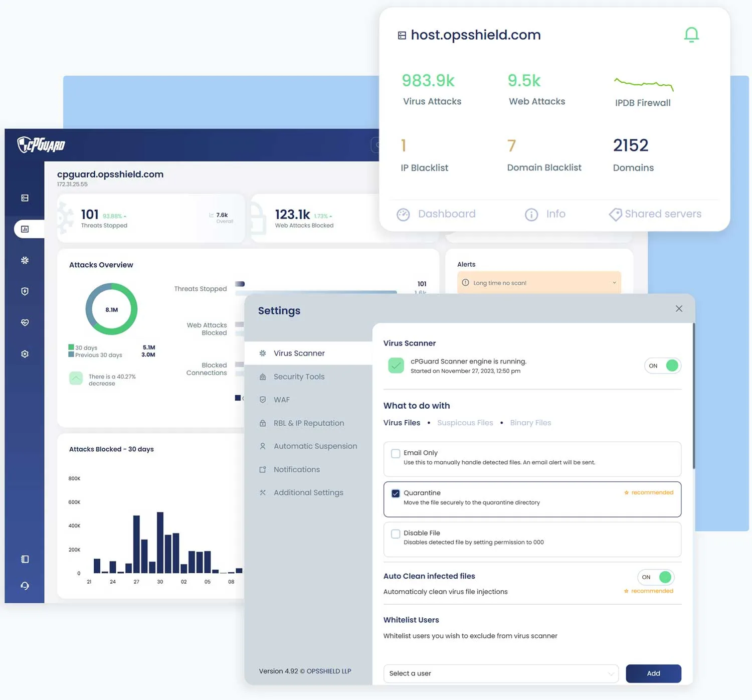The width and height of the screenshot is (752, 700).
Task: Click the 2152 Domains stat
Action: (633, 155)
